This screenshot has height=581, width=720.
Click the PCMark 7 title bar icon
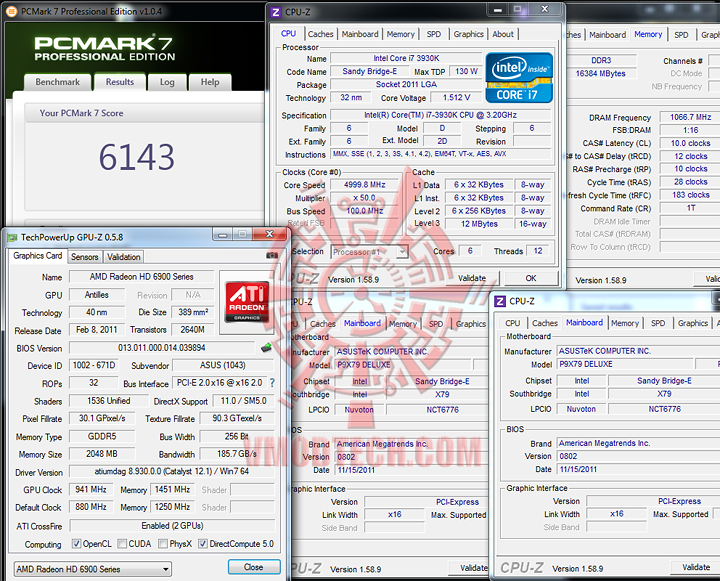point(11,11)
